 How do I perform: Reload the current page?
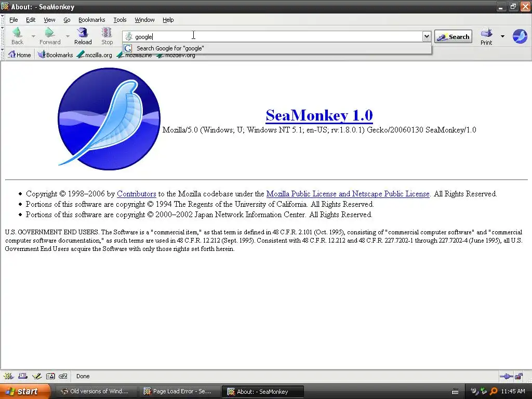tap(83, 36)
